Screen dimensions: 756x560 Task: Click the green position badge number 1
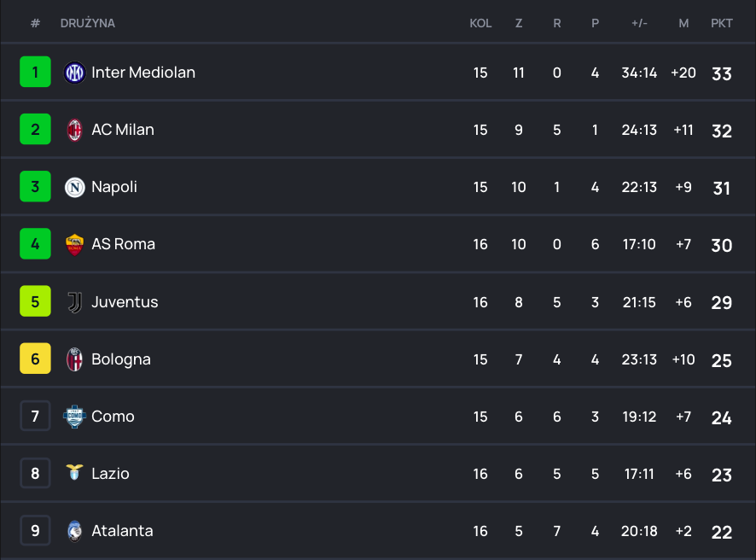(35, 72)
